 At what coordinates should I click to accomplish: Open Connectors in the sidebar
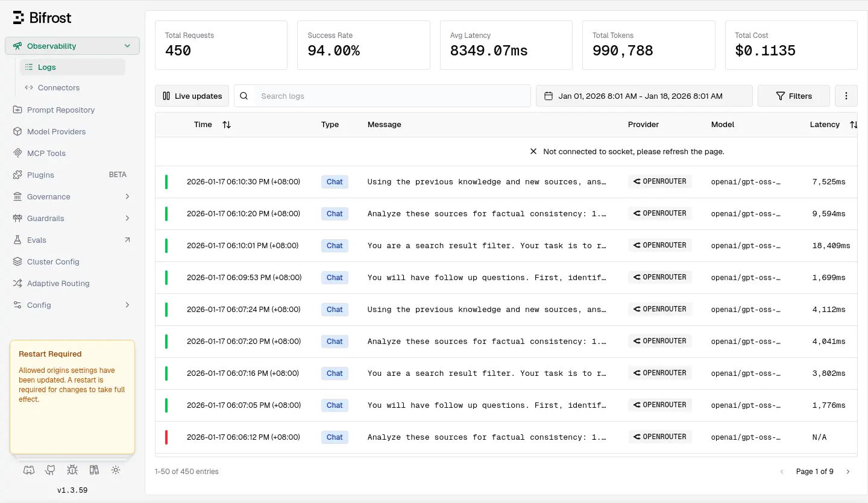(58, 87)
